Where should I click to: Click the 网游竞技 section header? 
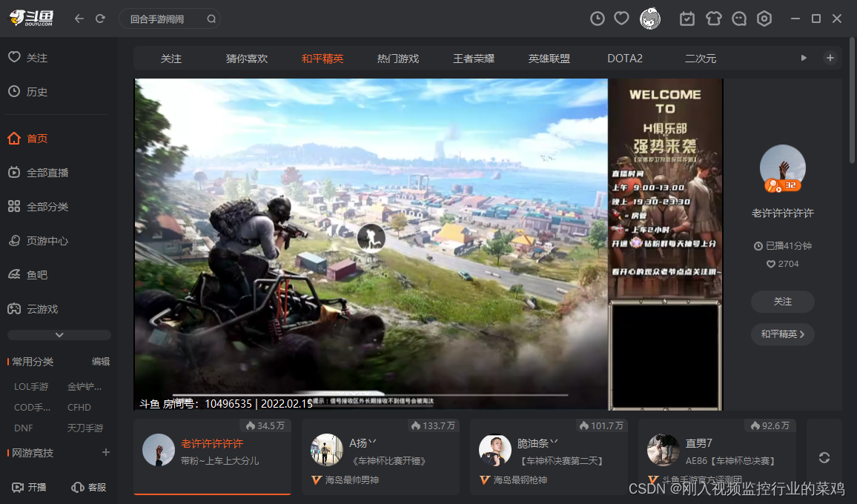coord(33,453)
